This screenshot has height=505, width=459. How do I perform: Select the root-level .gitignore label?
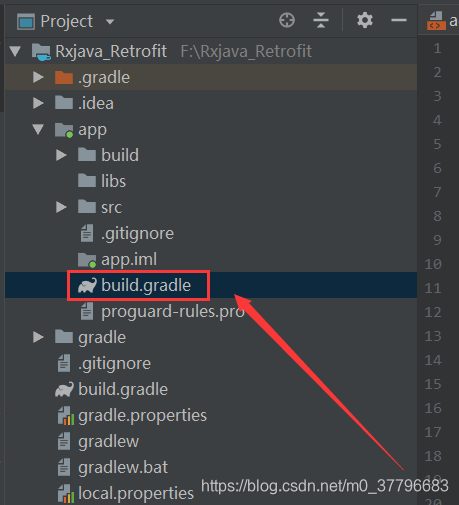point(114,364)
